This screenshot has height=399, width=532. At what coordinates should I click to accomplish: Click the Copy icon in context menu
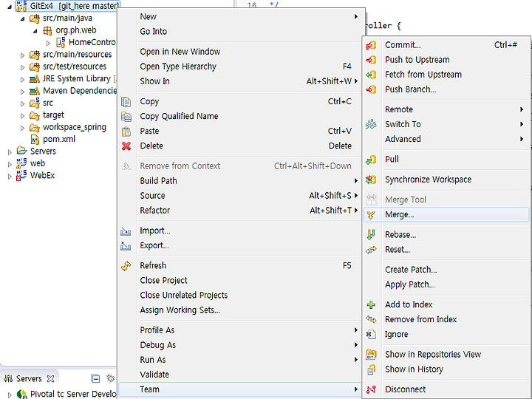(x=126, y=102)
